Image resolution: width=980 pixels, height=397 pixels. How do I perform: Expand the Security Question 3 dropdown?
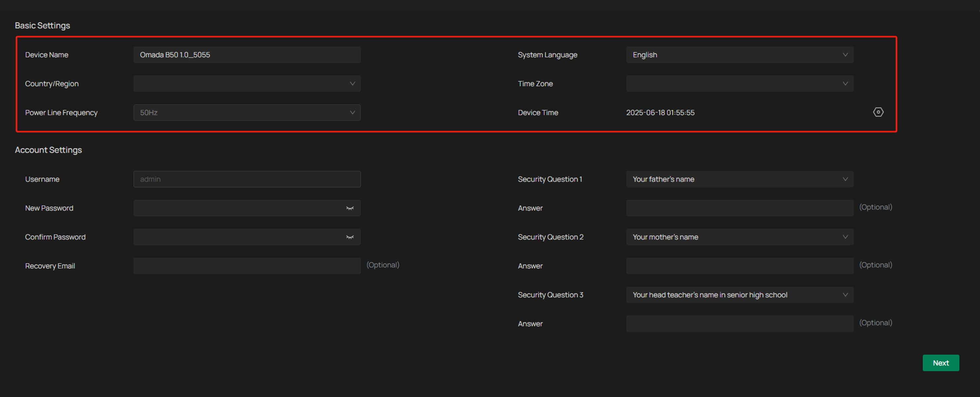coord(739,295)
